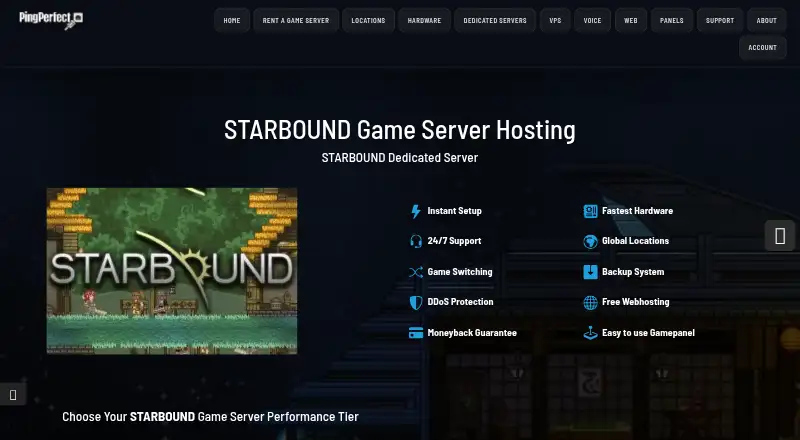
Task: Click the Moneyback Guarantee text
Action: point(472,333)
